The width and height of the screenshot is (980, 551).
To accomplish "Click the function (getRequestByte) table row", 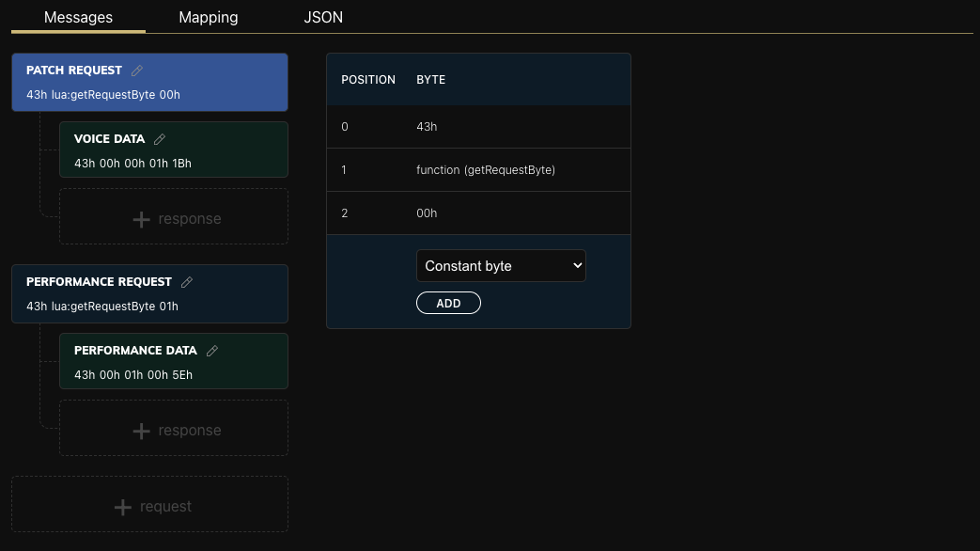I will 477,169.
